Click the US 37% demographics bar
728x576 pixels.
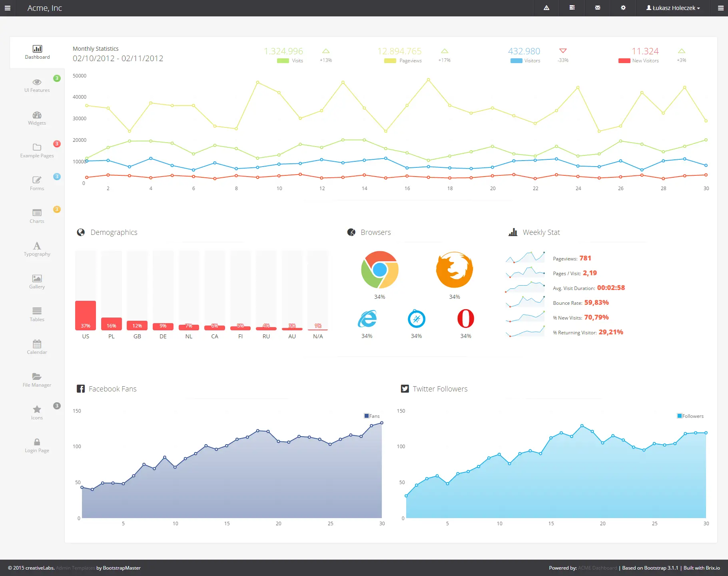pos(86,316)
